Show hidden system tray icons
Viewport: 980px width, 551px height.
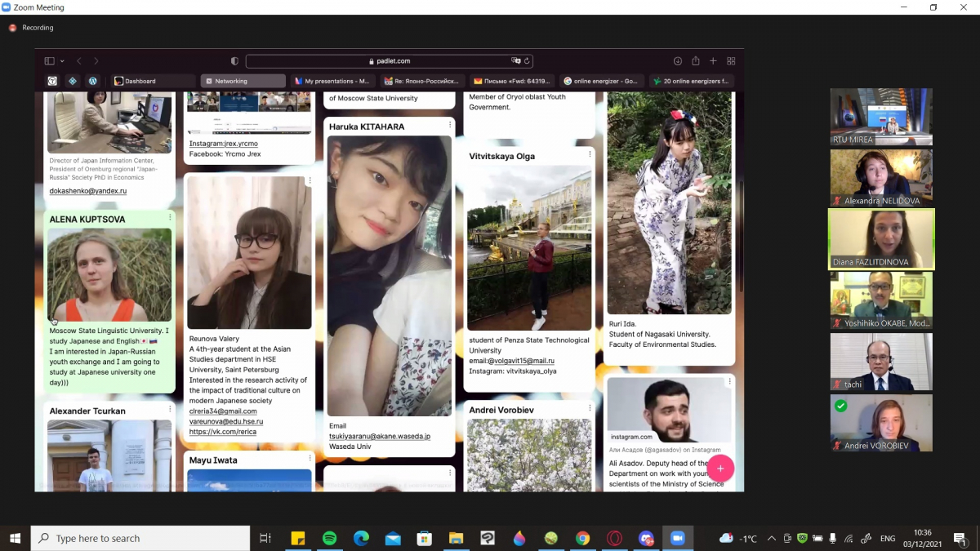[770, 539]
